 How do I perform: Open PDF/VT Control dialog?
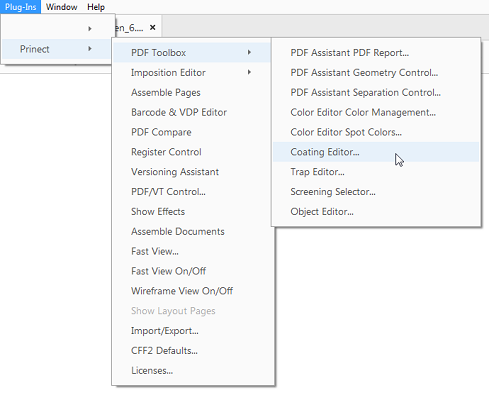click(x=192, y=192)
